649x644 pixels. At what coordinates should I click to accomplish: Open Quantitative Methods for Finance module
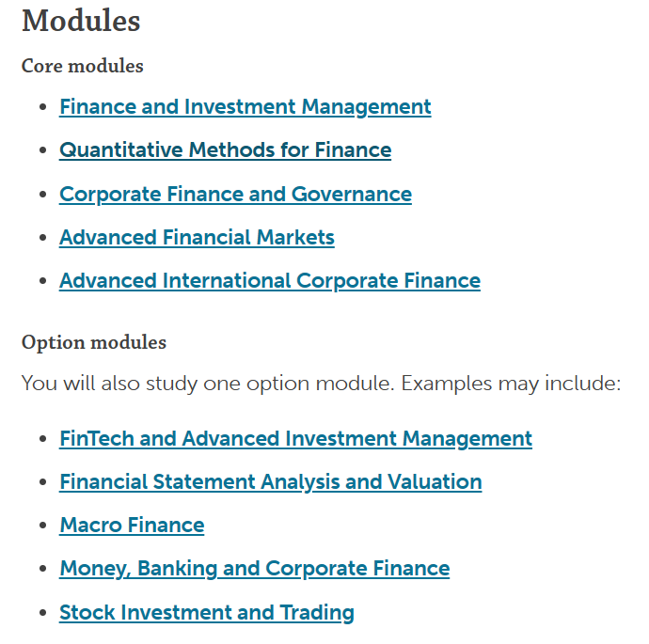[225, 150]
